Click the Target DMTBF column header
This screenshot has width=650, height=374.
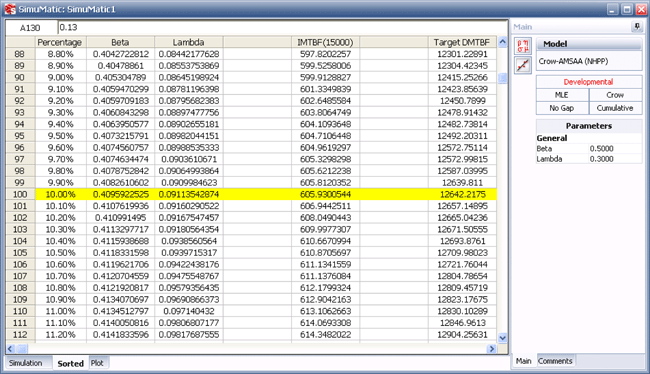[462, 42]
